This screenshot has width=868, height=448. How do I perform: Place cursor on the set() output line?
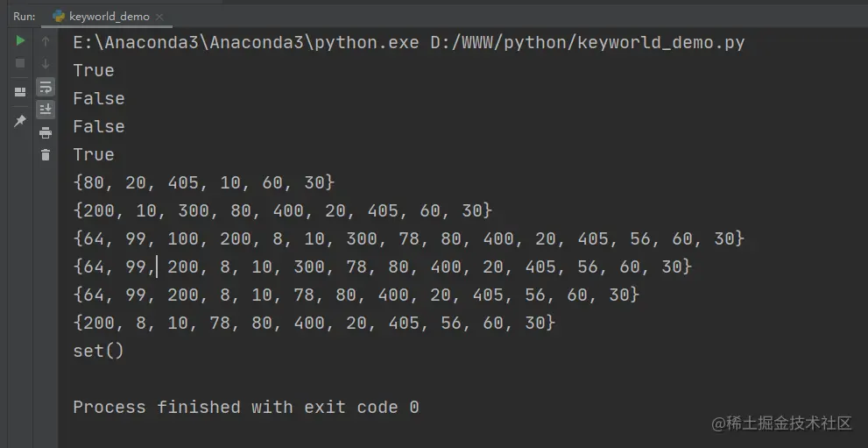(x=98, y=351)
